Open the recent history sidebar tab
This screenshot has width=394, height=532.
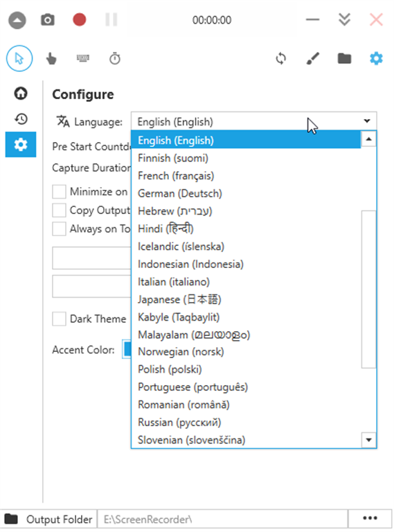click(x=21, y=118)
